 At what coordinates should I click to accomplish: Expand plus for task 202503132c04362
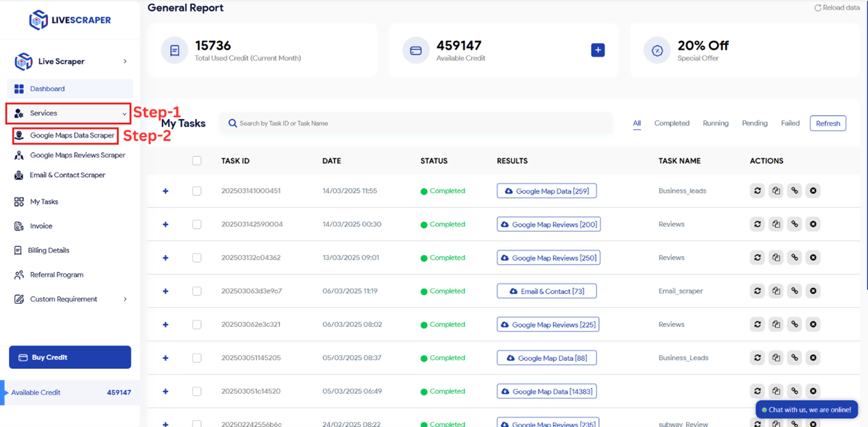pyautogui.click(x=165, y=258)
